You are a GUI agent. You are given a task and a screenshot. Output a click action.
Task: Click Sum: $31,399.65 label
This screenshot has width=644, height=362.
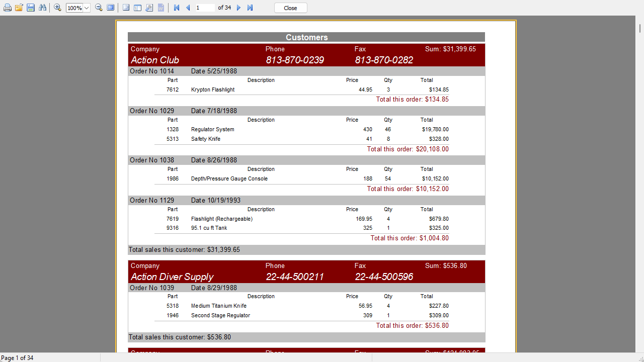point(450,49)
